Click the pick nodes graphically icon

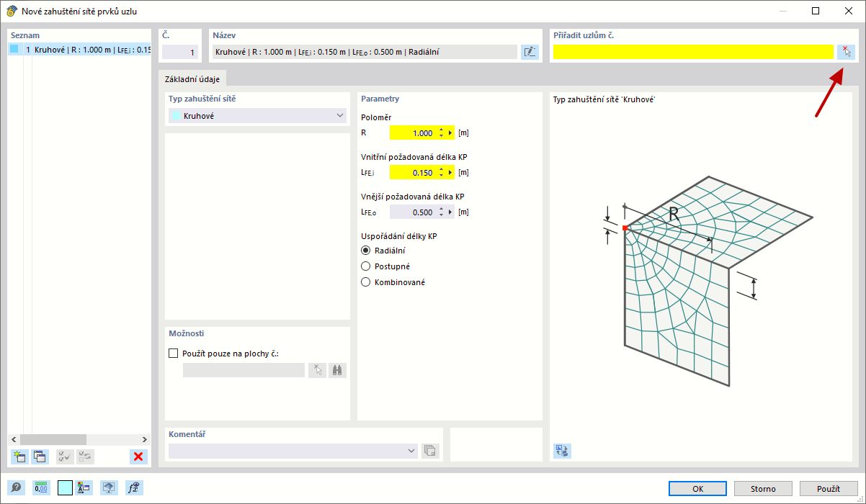click(846, 51)
